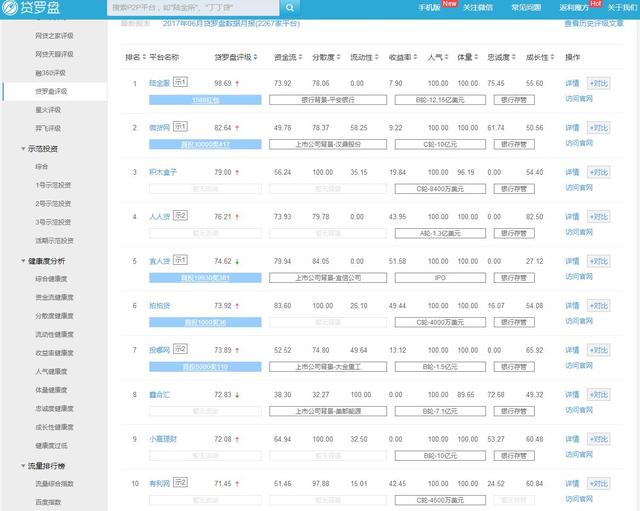Open the 积木盒子 platform link
Viewport: 640px width, 511px height.
163,172
